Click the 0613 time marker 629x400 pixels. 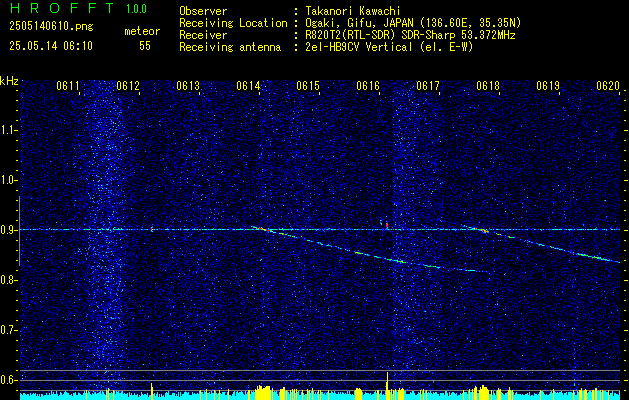tap(188, 85)
